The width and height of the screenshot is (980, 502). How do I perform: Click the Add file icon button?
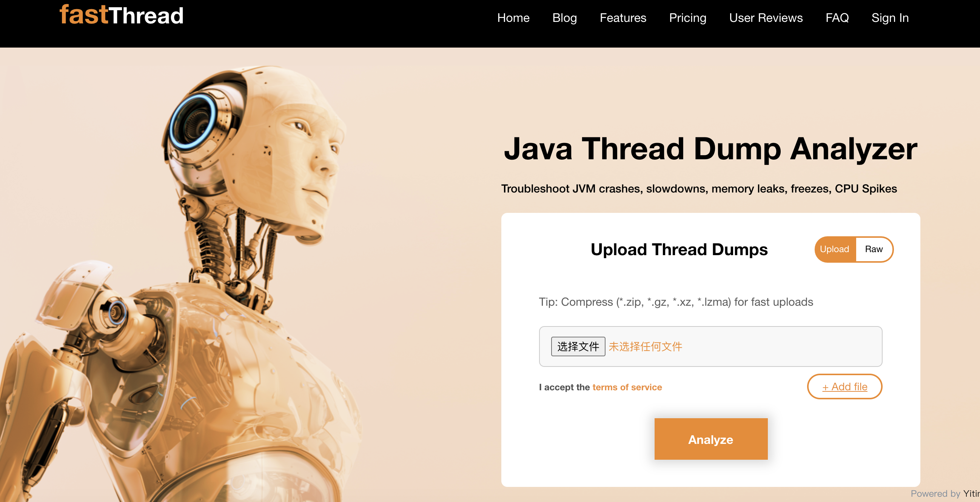(x=844, y=387)
